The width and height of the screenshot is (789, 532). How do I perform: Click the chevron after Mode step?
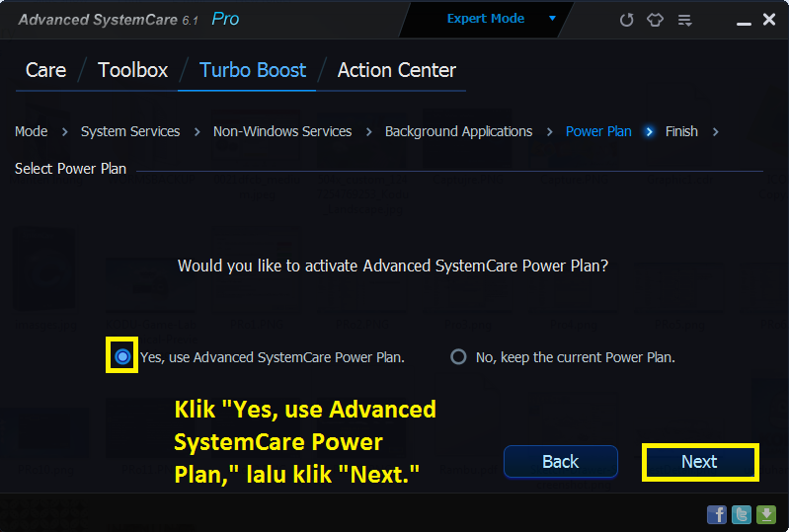[x=64, y=131]
